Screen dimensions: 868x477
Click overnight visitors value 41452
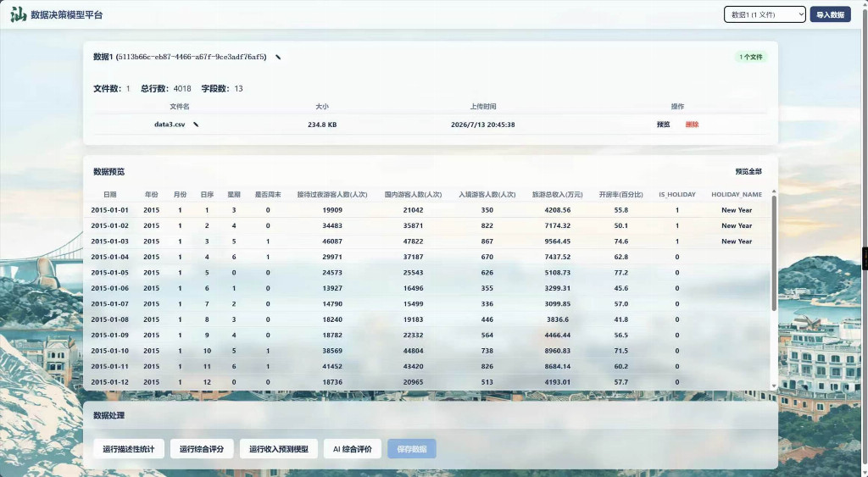point(332,366)
